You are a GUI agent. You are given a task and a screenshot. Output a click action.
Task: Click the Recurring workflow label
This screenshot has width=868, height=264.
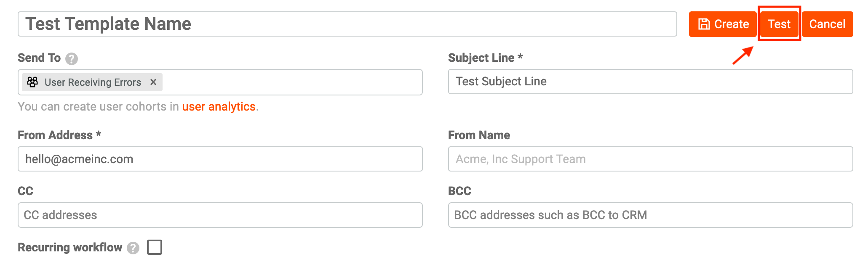[70, 247]
